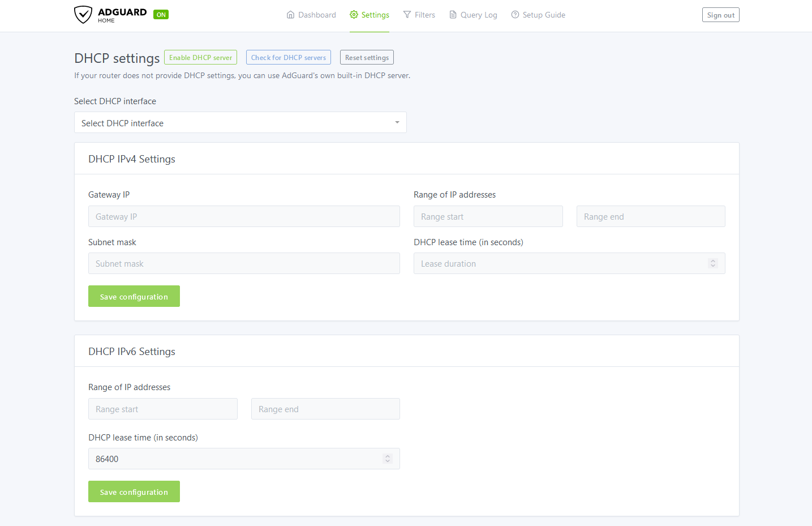Reset the DHCP settings
Viewport: 812px width, 526px height.
(366, 57)
